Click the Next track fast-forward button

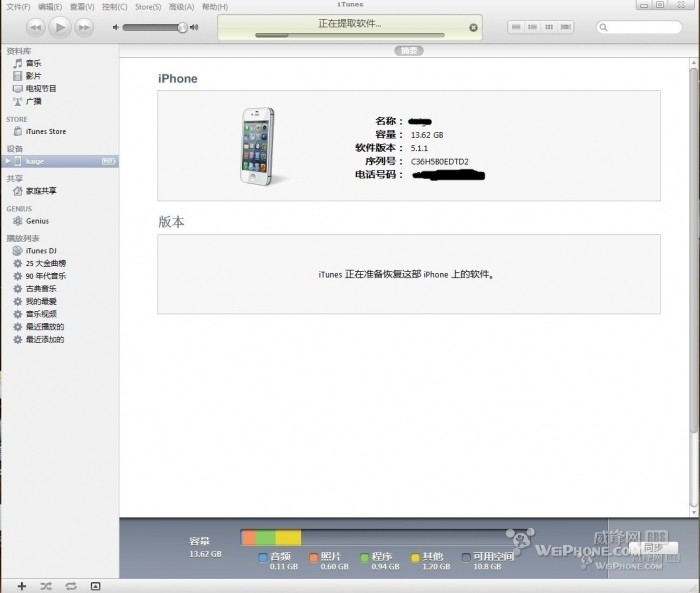pyautogui.click(x=84, y=28)
